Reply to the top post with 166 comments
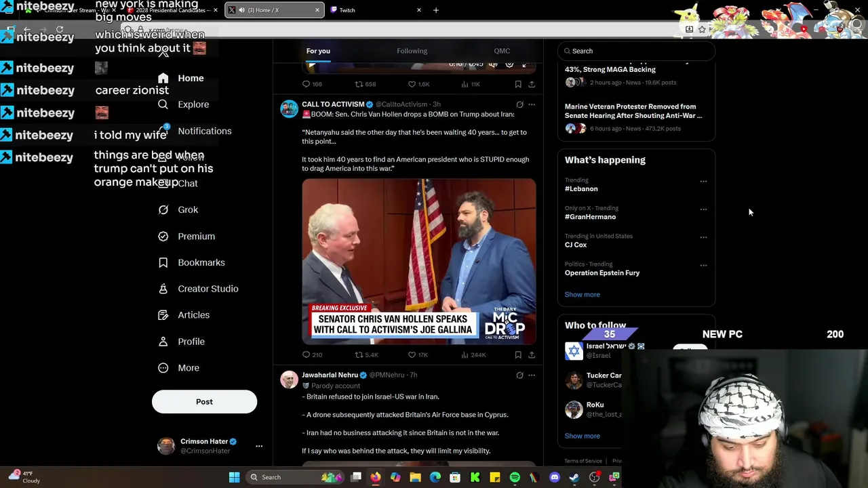868x488 pixels. (312, 84)
